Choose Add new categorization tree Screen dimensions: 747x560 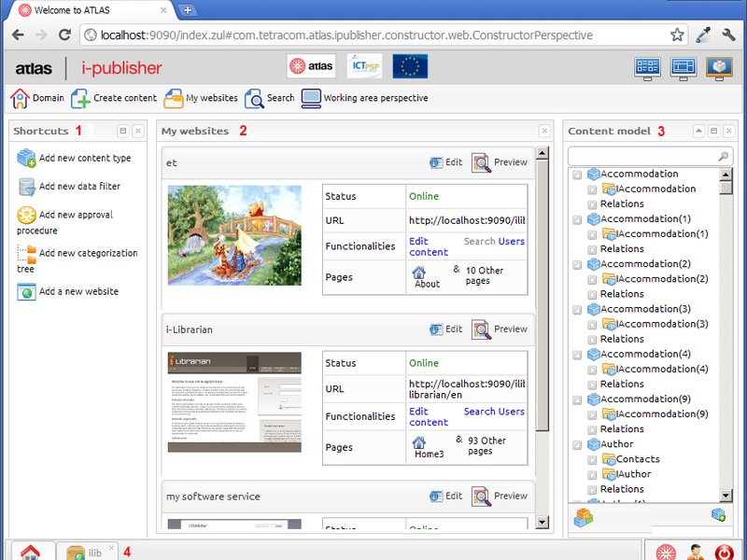78,260
